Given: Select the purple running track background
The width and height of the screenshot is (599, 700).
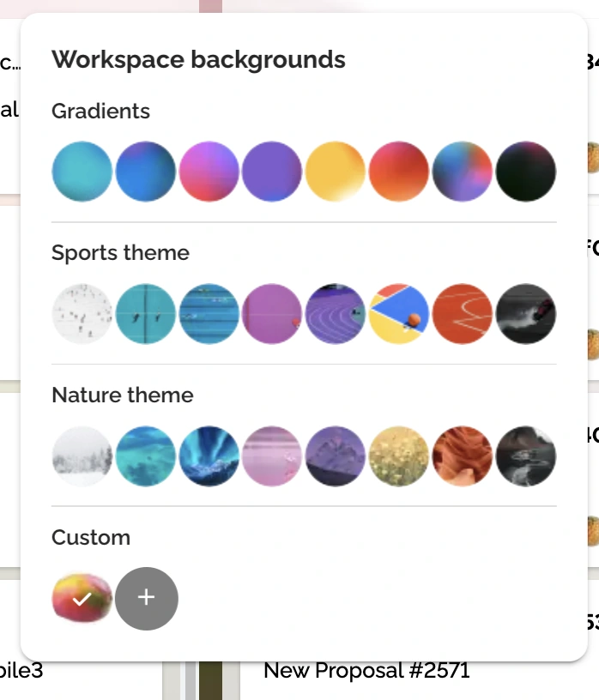Looking at the screenshot, I should 336,314.
